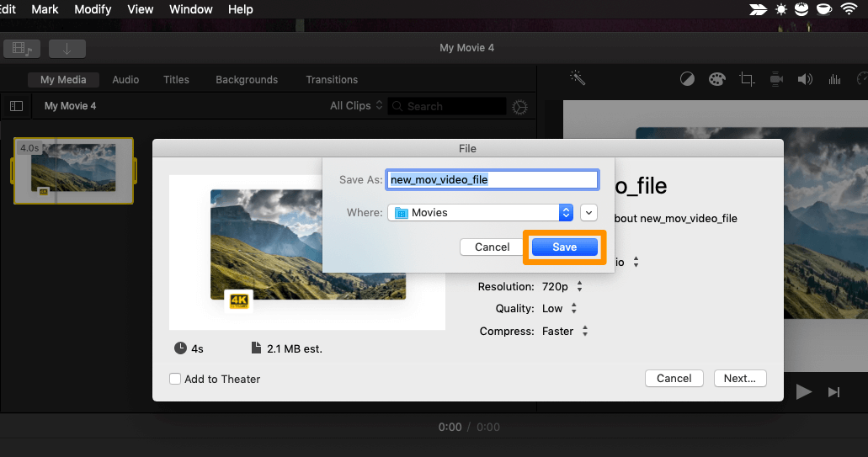Open the video stabilization tool
The width and height of the screenshot is (868, 457).
click(776, 79)
